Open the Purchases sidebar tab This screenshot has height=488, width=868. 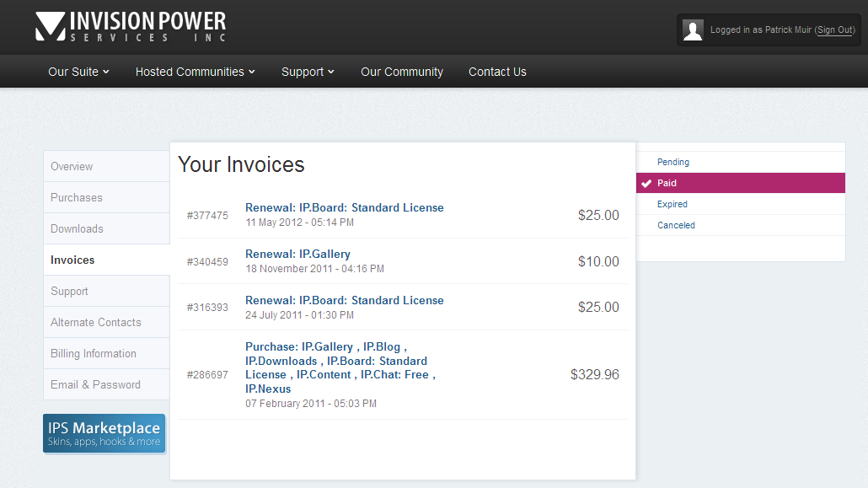(x=107, y=198)
